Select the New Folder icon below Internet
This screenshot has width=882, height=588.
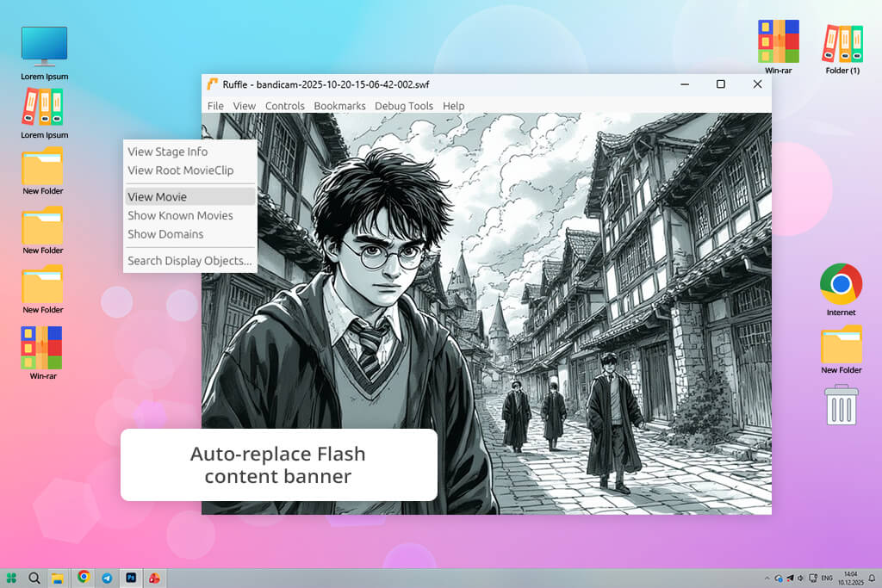(841, 350)
